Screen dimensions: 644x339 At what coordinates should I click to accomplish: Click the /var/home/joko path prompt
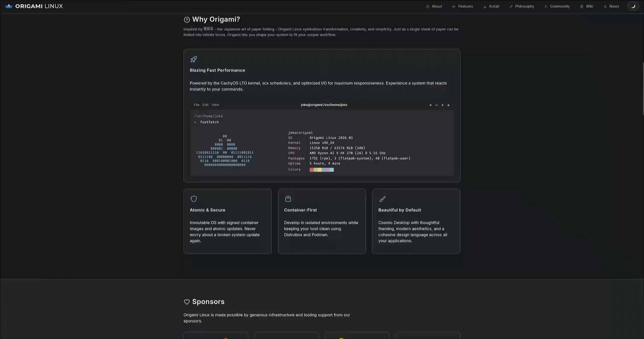coord(208,116)
